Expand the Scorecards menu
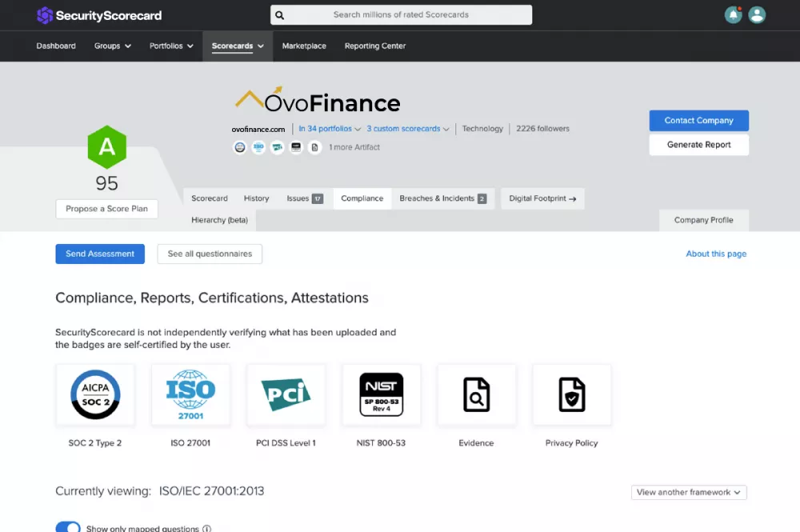Viewport: 800px width, 532px height. [x=238, y=46]
